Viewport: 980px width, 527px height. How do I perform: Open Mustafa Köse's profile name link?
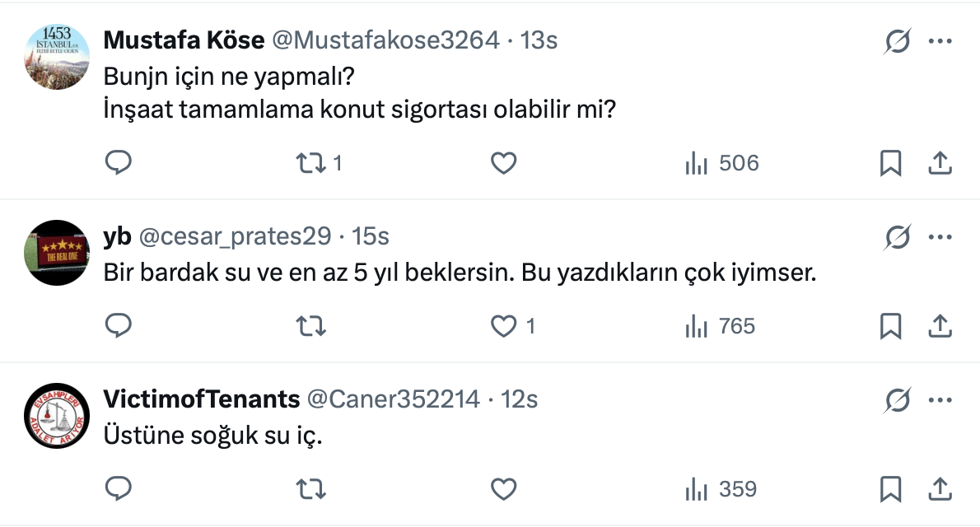[x=184, y=40]
